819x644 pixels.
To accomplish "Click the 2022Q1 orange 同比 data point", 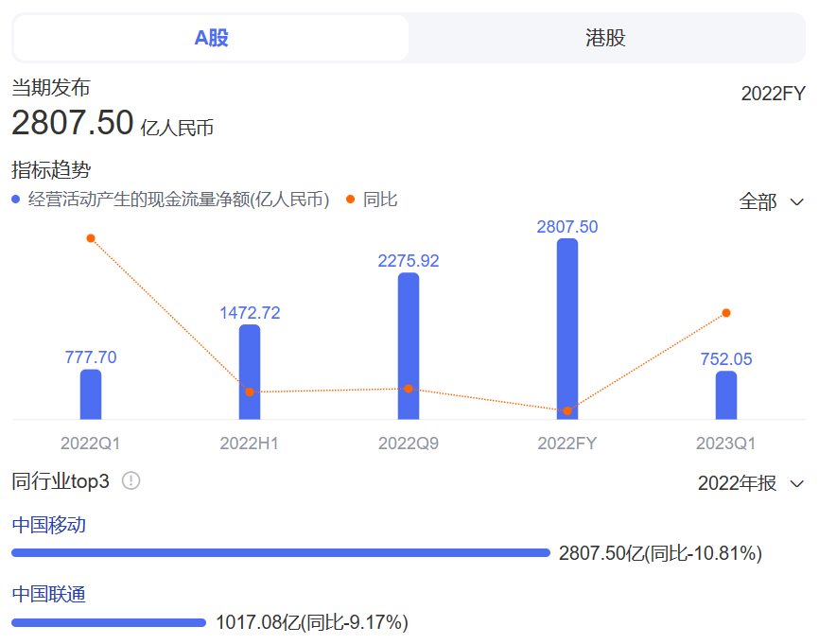I will point(91,238).
